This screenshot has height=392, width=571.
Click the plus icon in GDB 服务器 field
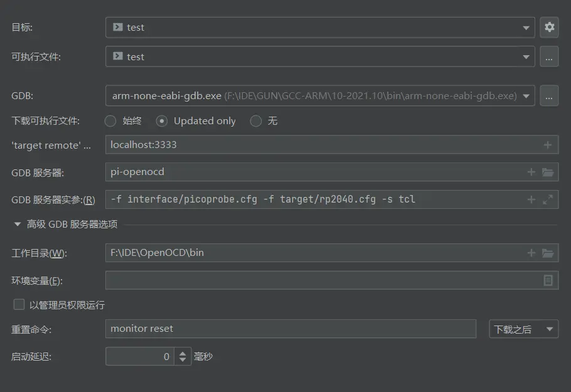point(531,172)
